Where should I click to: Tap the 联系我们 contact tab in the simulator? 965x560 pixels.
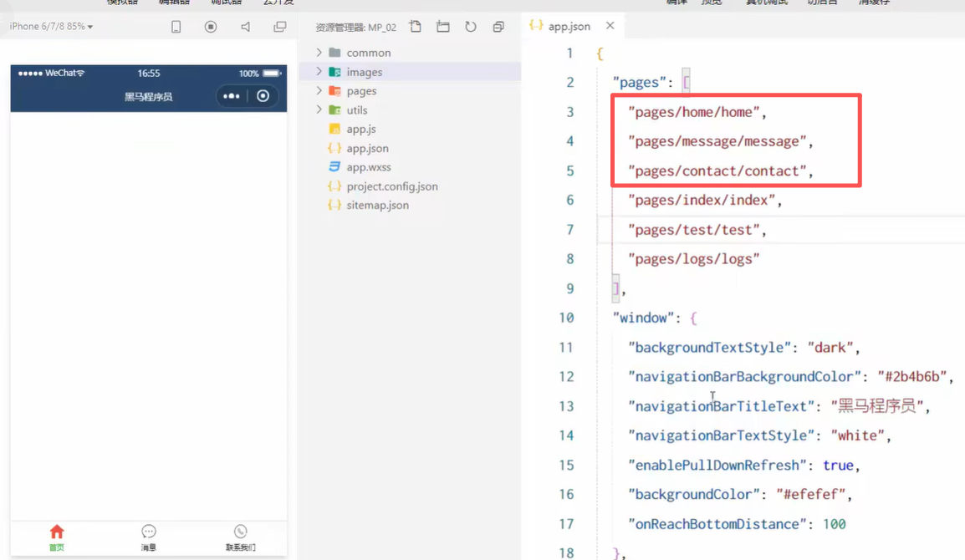[241, 537]
